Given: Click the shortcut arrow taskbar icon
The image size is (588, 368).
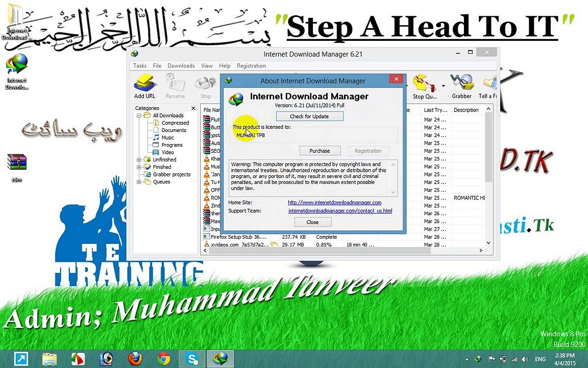Looking at the screenshot, I should click(x=21, y=359).
